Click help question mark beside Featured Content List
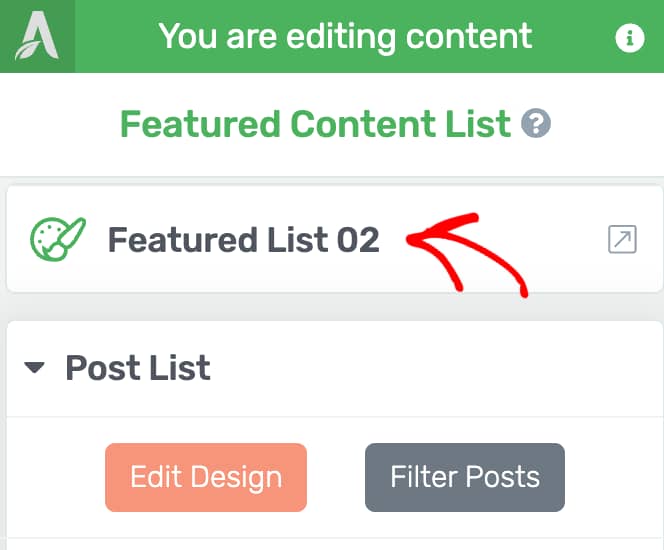Viewport: 664px width, 550px height. (x=536, y=123)
